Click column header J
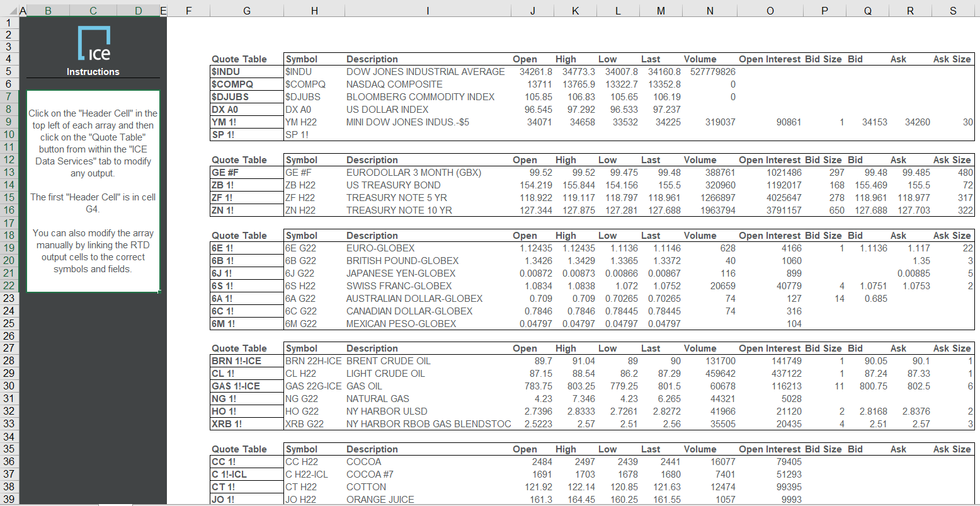The image size is (980, 506). click(x=532, y=11)
